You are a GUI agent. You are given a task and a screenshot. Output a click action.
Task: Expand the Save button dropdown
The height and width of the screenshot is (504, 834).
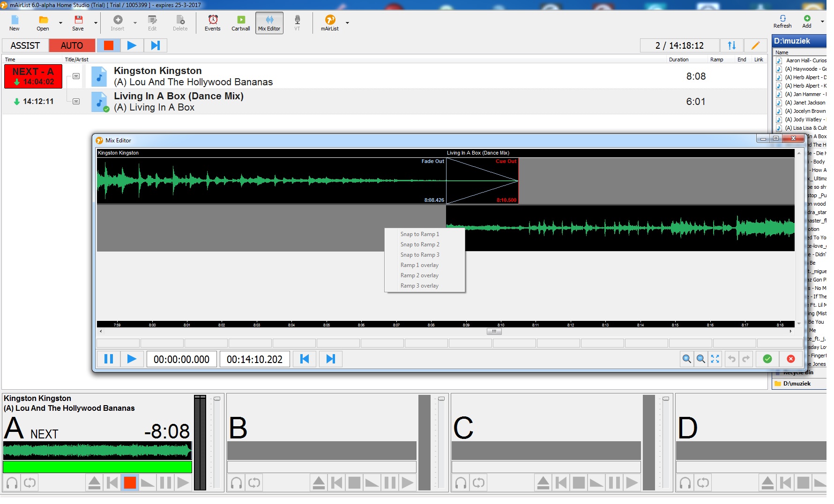click(x=95, y=22)
